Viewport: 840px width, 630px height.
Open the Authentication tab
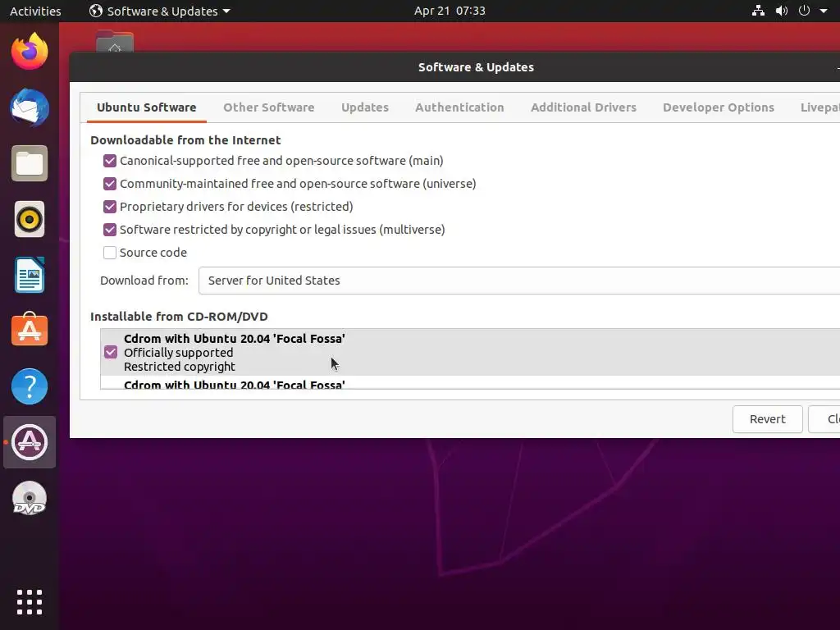pyautogui.click(x=459, y=107)
